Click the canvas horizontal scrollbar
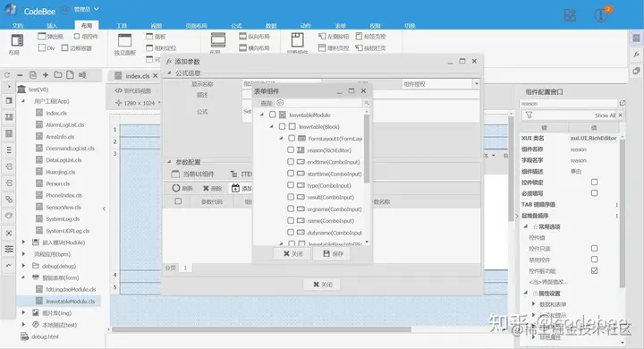Image resolution: width=644 pixels, height=349 pixels. (261, 329)
